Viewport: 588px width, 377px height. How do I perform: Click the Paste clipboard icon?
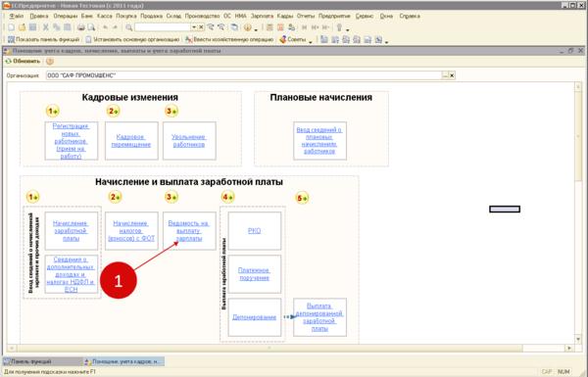coord(68,27)
